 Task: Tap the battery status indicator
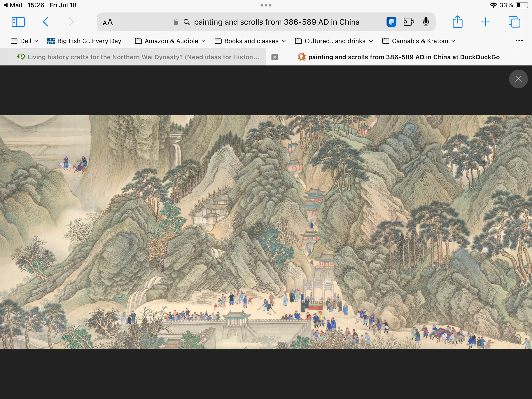[x=522, y=5]
